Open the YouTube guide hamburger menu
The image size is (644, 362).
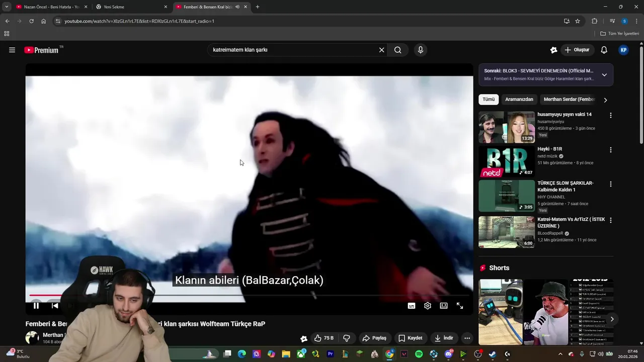(12, 50)
